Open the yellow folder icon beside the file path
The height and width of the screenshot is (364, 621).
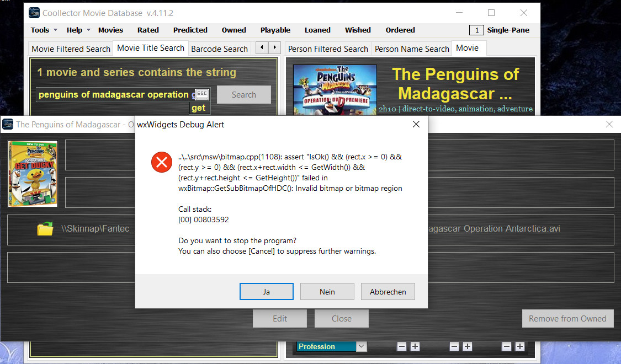[45, 229]
